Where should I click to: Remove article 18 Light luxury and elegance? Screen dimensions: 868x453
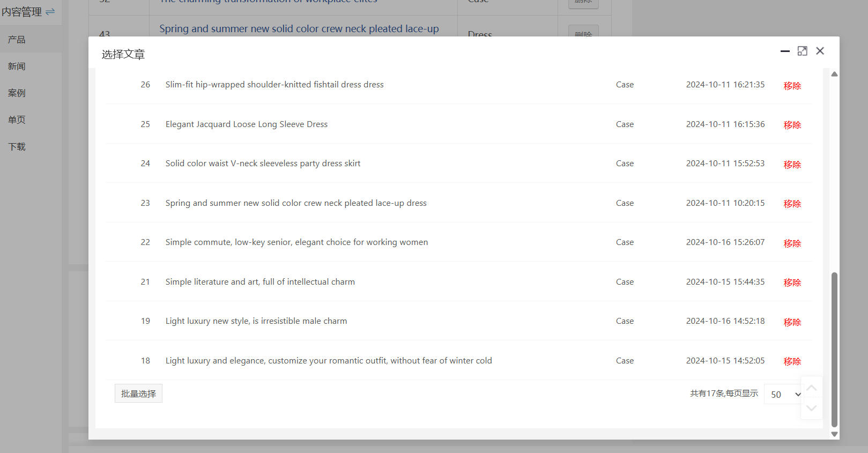[x=792, y=361]
